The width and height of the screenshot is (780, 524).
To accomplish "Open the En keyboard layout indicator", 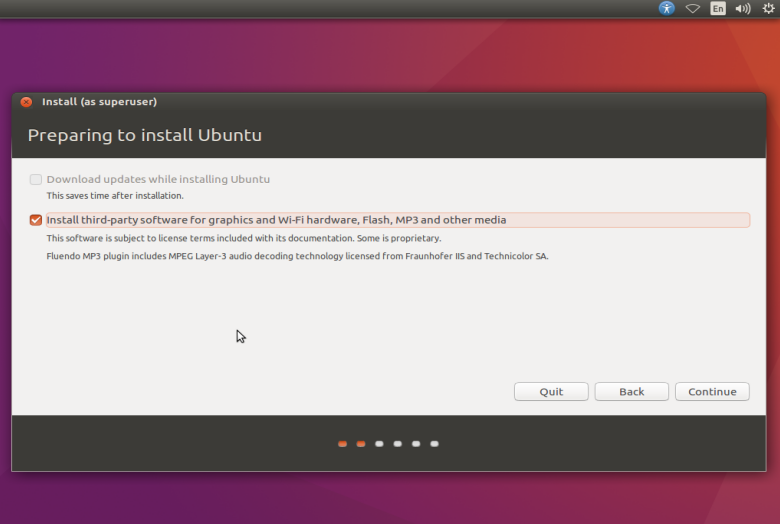I will coord(718,8).
